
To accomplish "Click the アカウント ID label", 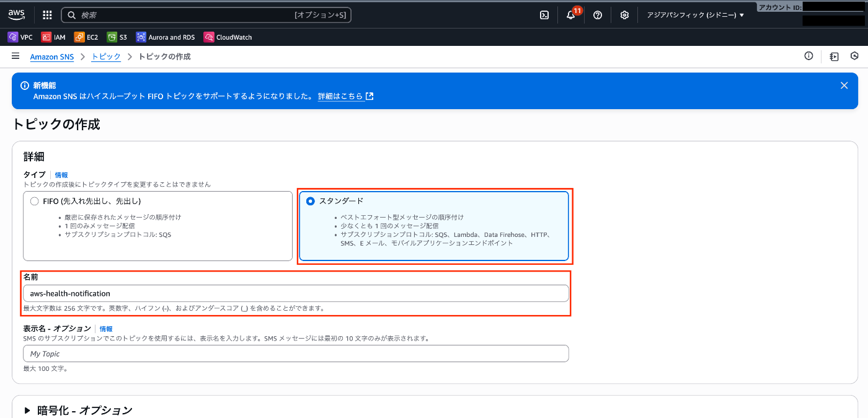I will click(x=780, y=7).
